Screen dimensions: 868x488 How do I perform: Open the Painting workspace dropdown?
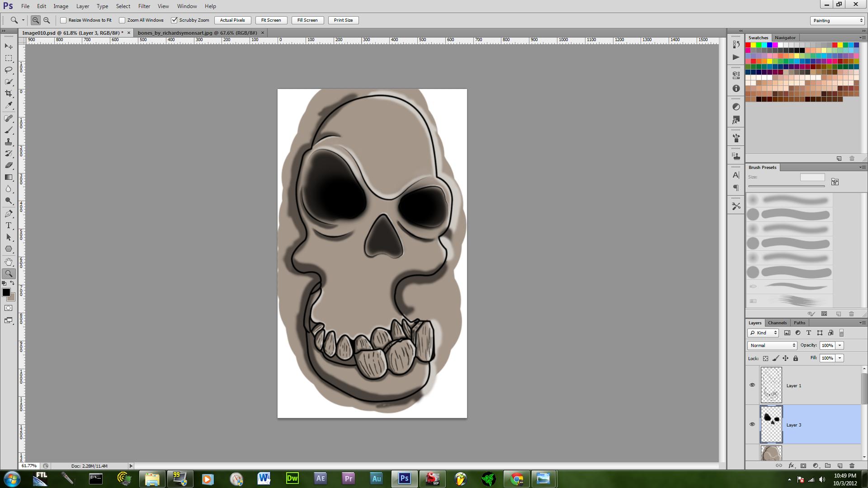coord(837,20)
